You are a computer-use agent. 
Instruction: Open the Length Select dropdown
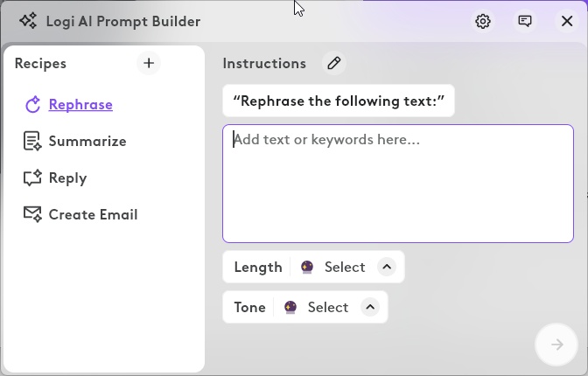[x=345, y=267]
